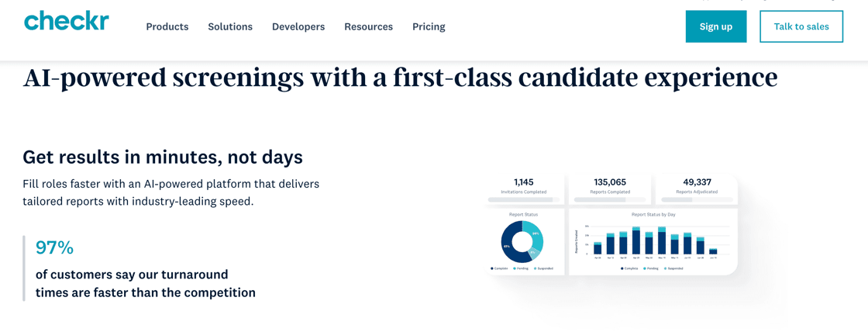Click the Complete legend dot under donut chart
The height and width of the screenshot is (332, 868).
(491, 268)
